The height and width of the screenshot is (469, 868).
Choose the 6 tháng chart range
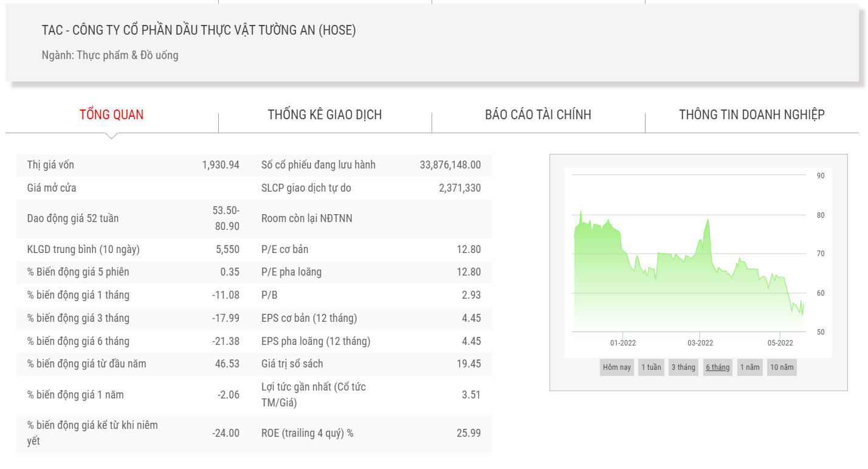point(718,367)
